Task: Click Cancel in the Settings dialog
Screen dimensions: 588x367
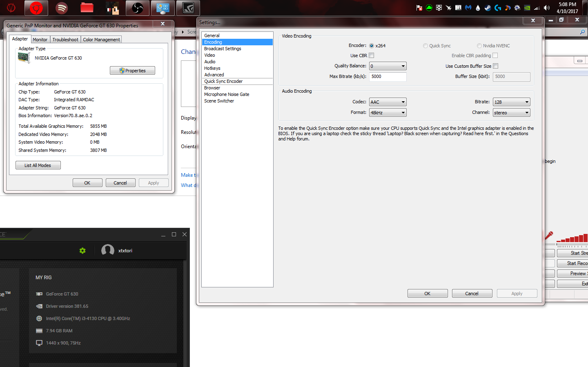Action: (472, 294)
